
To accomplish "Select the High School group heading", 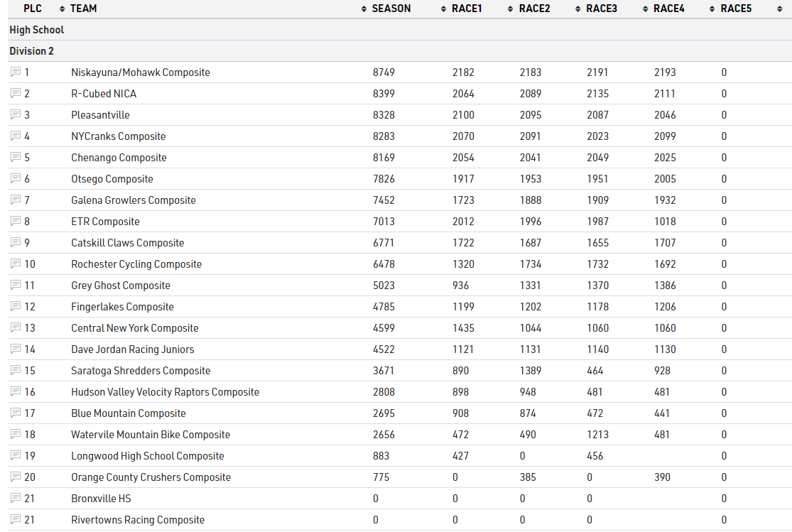I will 37,30.
